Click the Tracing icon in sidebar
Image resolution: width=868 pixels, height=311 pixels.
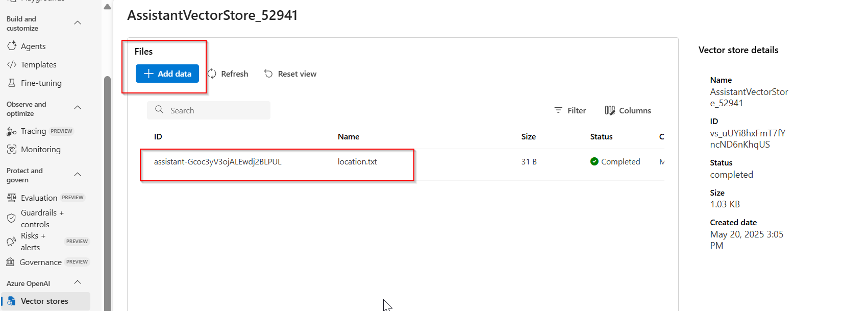point(12,131)
